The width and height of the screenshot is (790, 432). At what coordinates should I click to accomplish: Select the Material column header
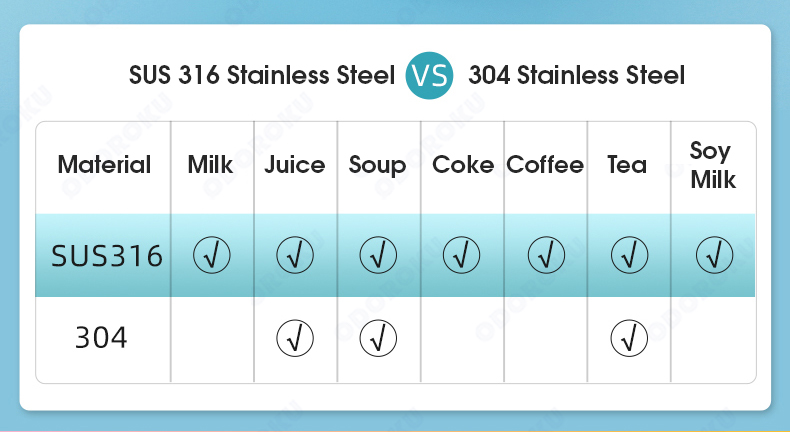(x=104, y=165)
